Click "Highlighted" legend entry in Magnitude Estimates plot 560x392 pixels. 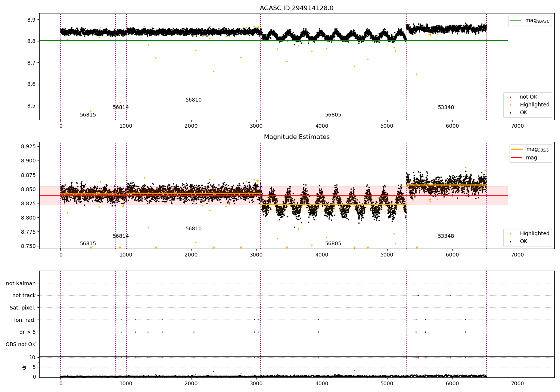(x=529, y=234)
